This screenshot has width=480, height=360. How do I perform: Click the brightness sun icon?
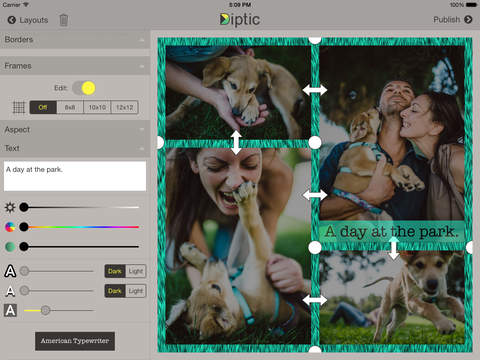pyautogui.click(x=10, y=207)
